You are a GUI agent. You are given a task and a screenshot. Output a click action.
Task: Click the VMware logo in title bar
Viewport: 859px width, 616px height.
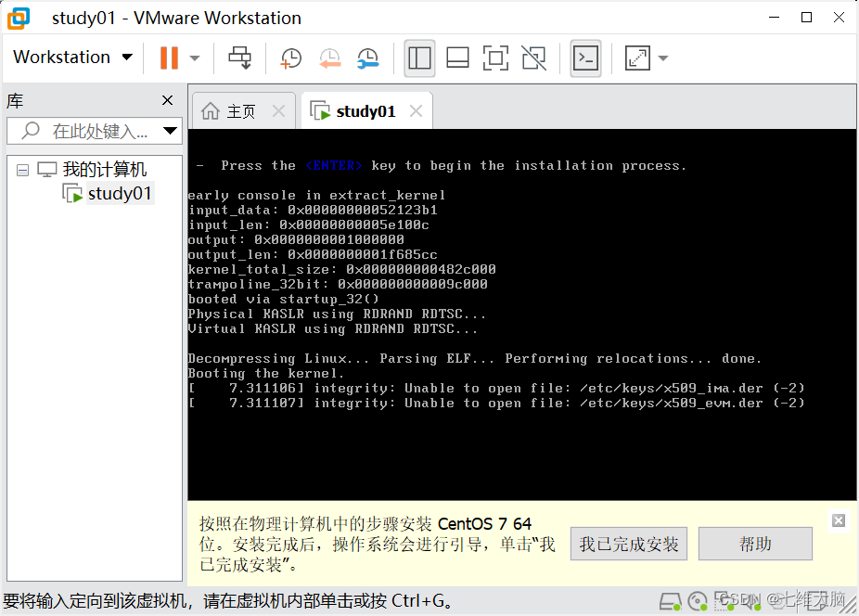19,18
